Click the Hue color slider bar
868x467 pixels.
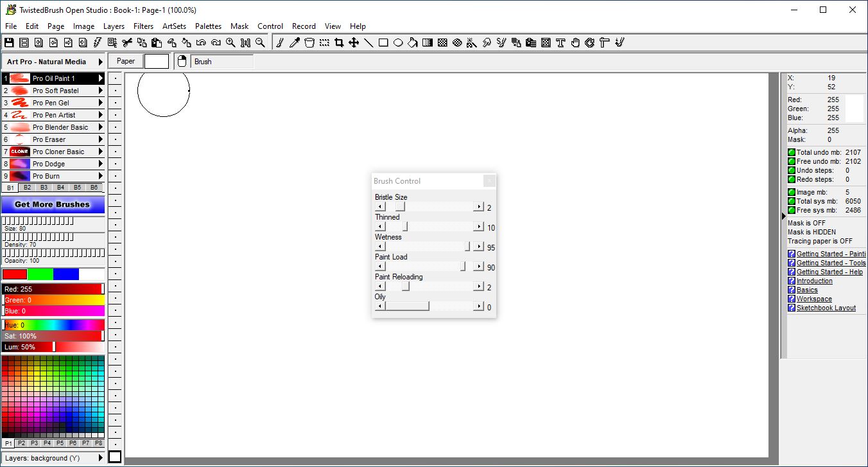click(x=53, y=325)
